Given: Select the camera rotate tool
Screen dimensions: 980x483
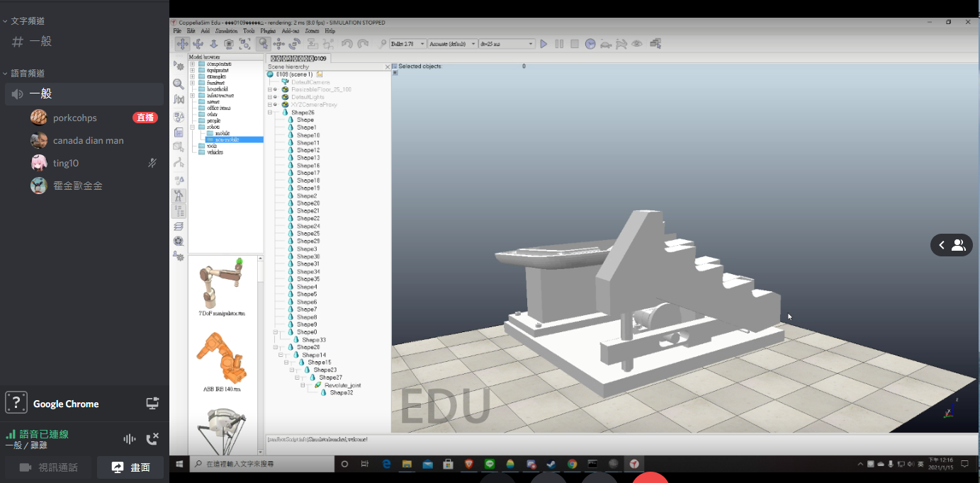Looking at the screenshot, I should point(198,44).
